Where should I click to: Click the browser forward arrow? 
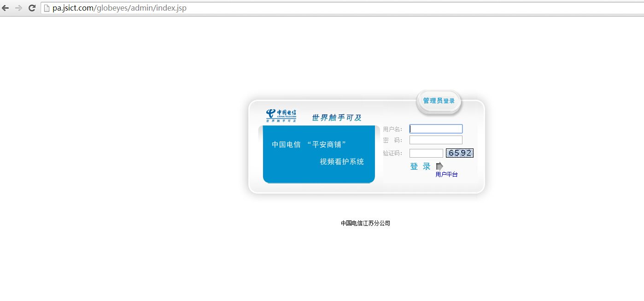click(19, 8)
